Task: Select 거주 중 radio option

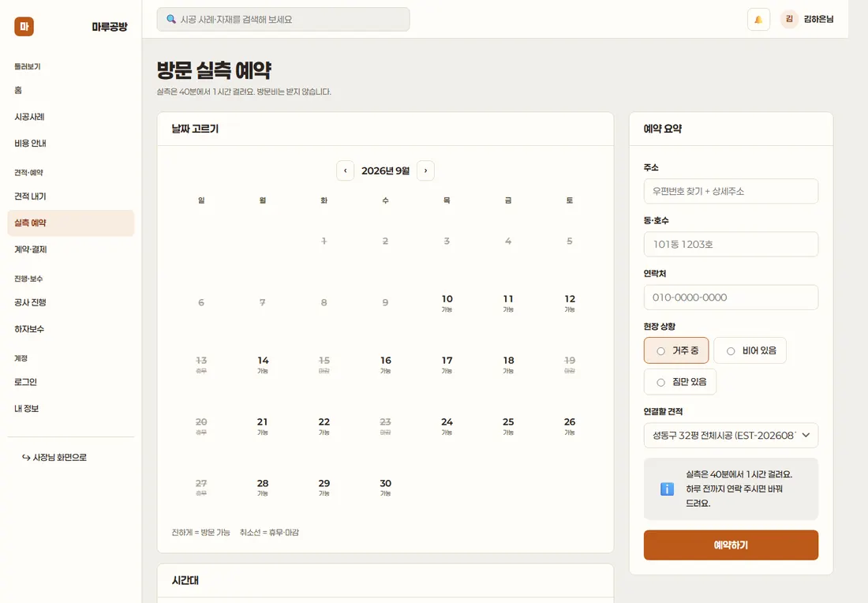Action: pyautogui.click(x=676, y=350)
